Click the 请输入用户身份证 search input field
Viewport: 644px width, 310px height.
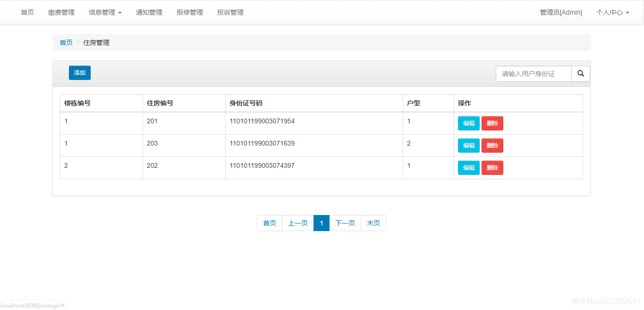(x=534, y=74)
